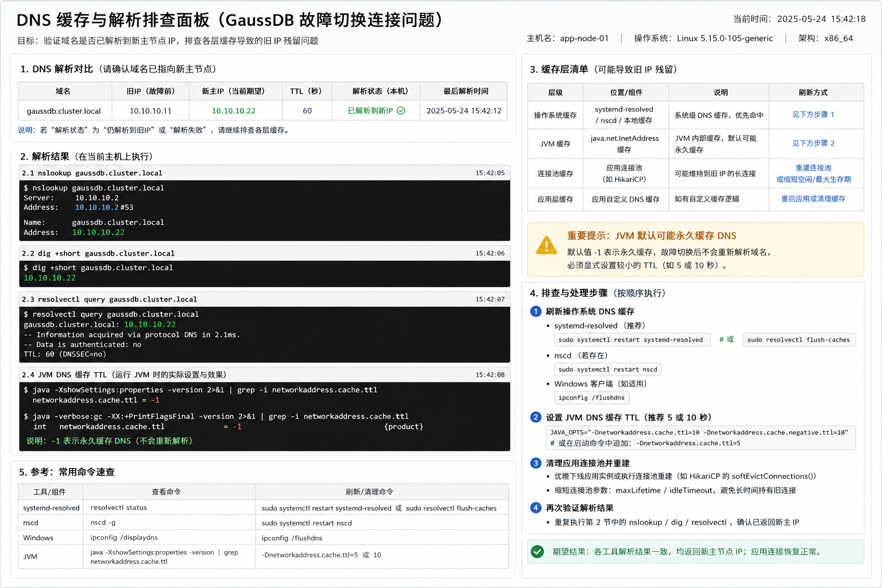The height and width of the screenshot is (588, 882).
Task: Click the JVM 缓存 row label
Action: pos(555,144)
